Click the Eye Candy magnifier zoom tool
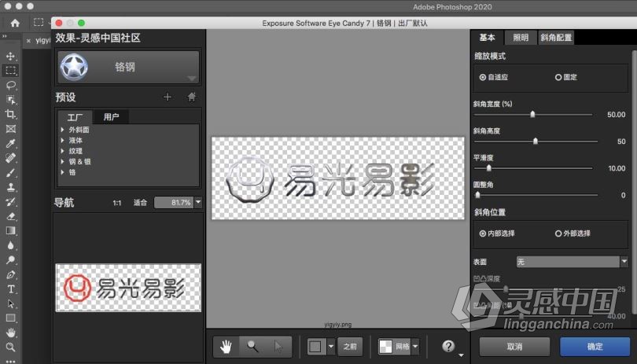This screenshot has width=637, height=364. coord(252,347)
